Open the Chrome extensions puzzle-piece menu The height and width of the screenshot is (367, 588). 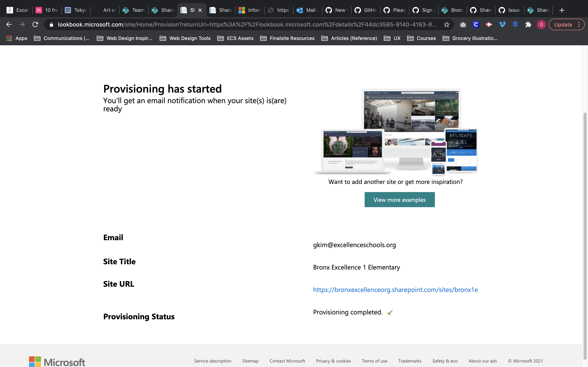tap(528, 24)
